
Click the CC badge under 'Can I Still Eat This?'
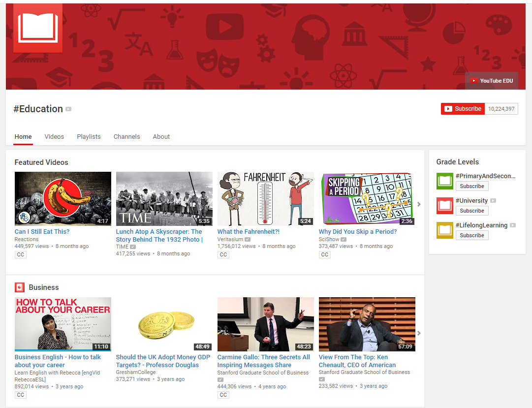(x=20, y=254)
